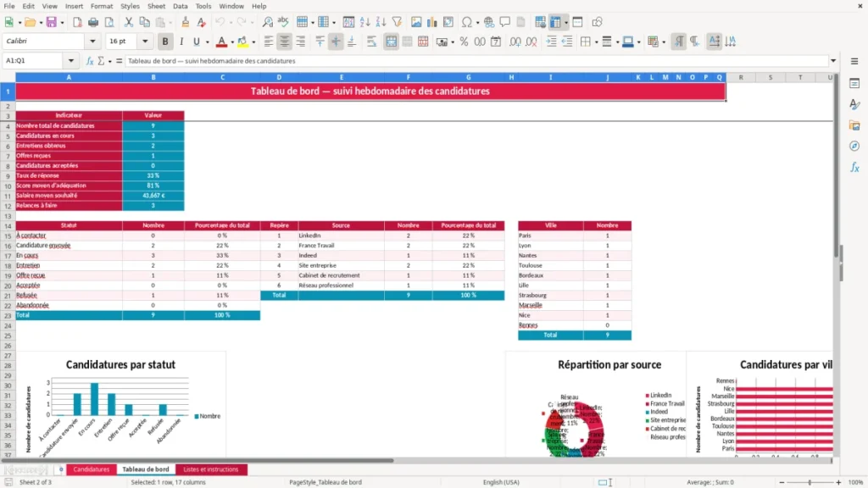Open Find and Replace

tap(267, 22)
